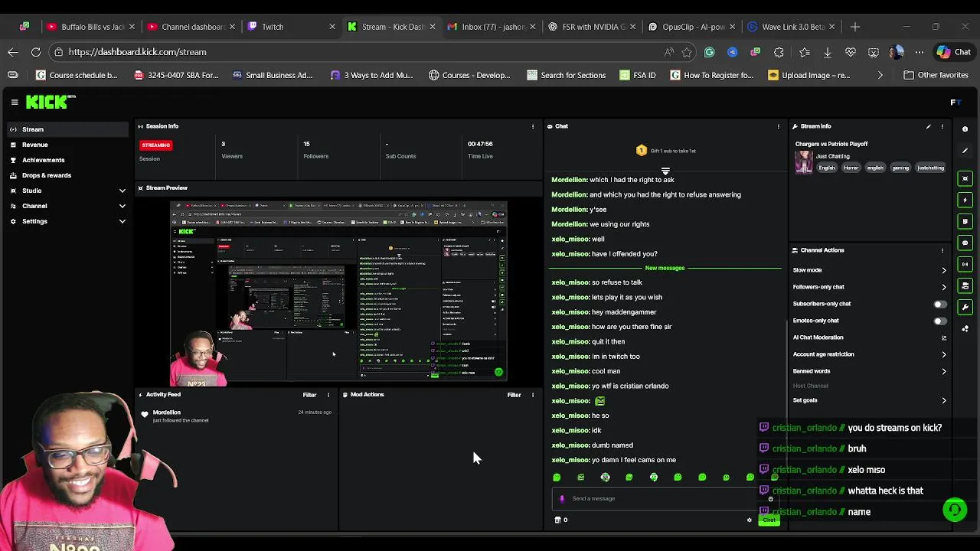Click New messages divider in chat
The width and height of the screenshot is (980, 551).
665,268
